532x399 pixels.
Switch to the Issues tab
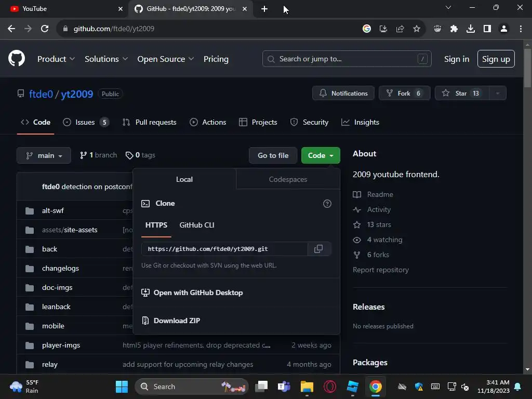click(86, 123)
